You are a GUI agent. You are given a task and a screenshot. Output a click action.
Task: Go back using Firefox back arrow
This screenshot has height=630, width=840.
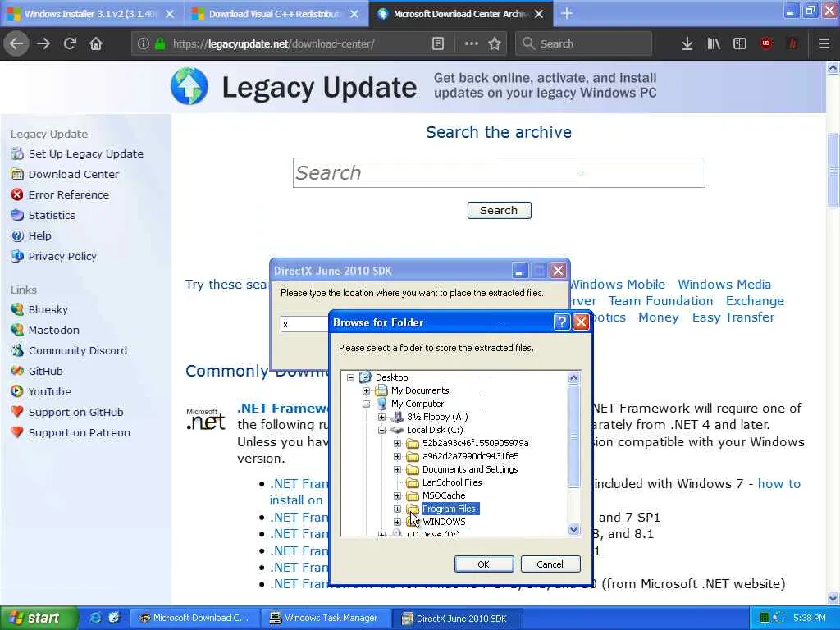(x=16, y=43)
